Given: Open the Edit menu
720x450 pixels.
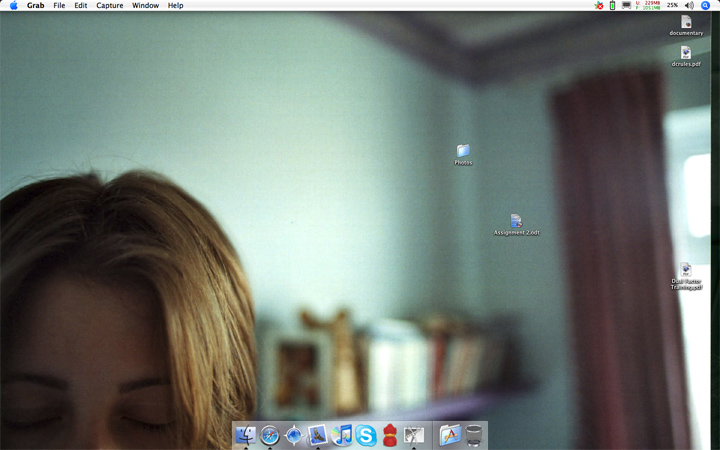Looking at the screenshot, I should [81, 6].
